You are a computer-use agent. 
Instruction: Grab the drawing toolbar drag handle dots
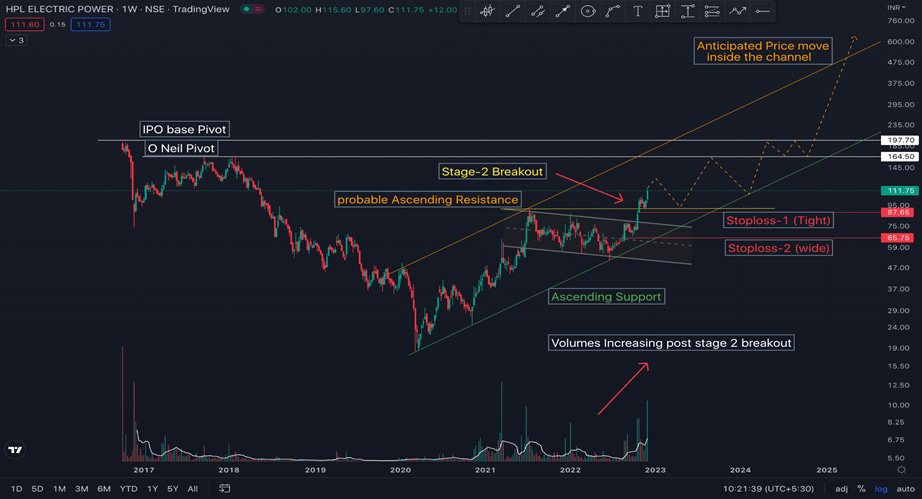point(467,11)
